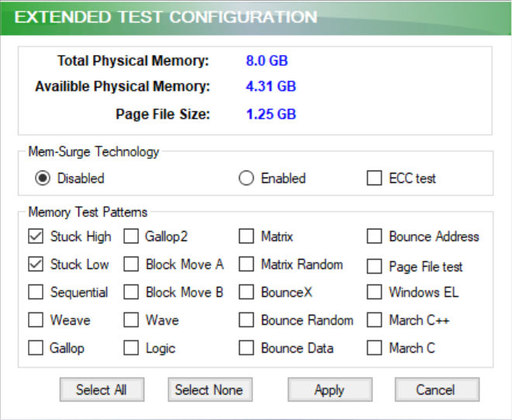Check the March C++ pattern
This screenshot has width=512, height=420.
click(375, 320)
